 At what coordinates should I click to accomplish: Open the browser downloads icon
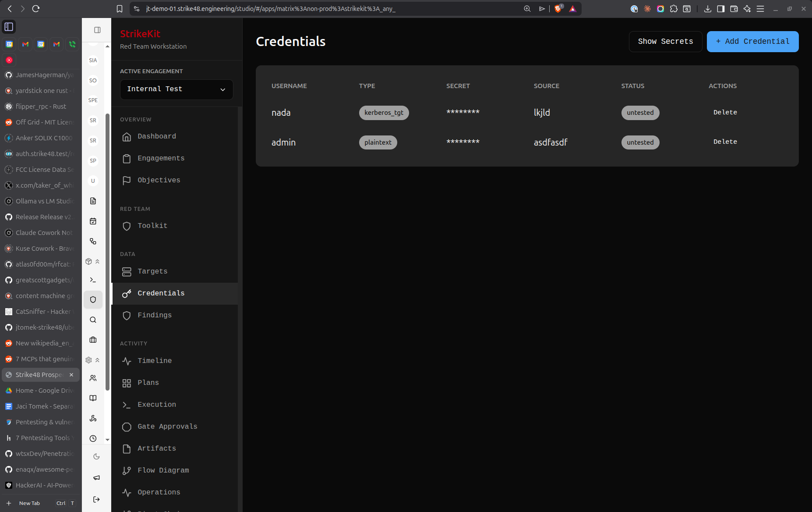(x=707, y=9)
